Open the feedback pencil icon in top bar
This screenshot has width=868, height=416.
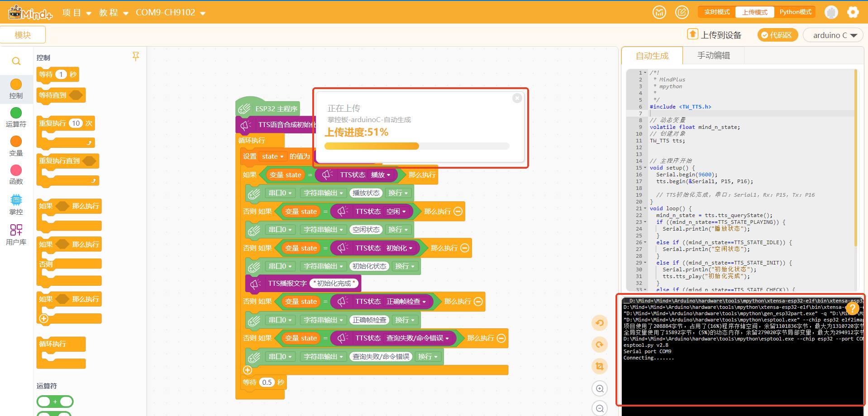(x=682, y=12)
